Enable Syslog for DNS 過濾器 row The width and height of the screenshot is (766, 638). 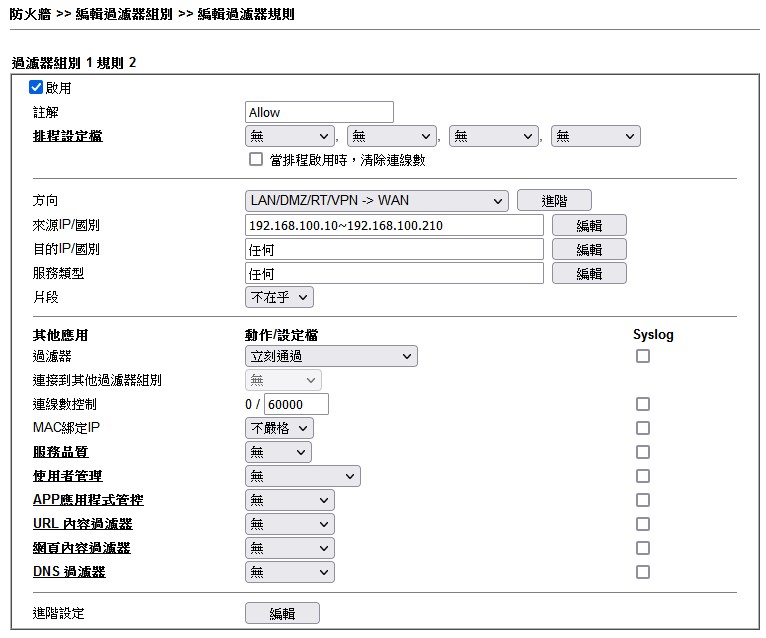tap(643, 572)
